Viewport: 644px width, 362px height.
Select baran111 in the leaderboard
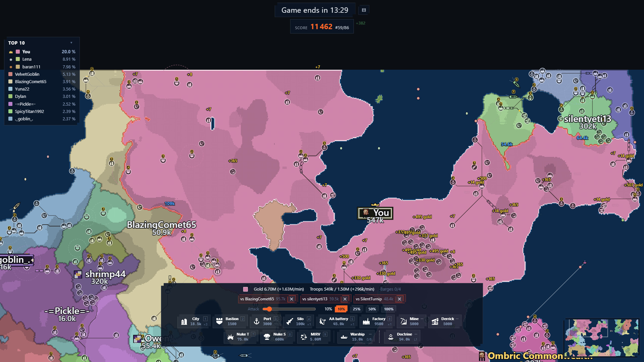(42, 67)
